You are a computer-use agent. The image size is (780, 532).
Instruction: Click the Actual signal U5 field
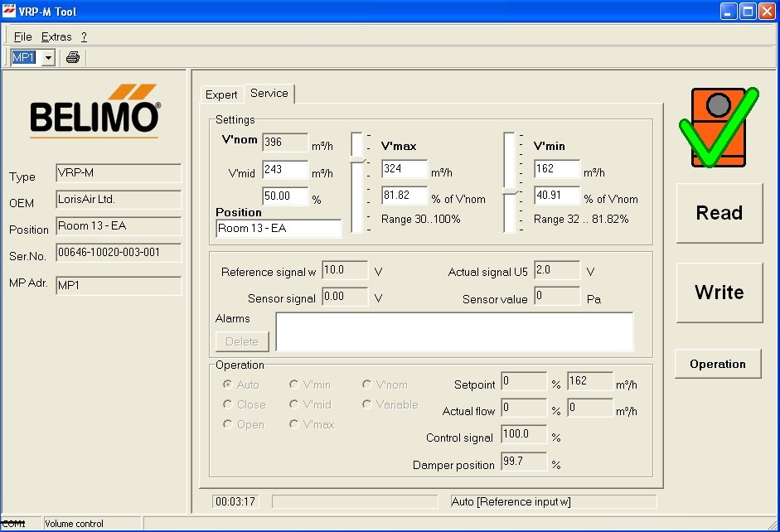[557, 270]
